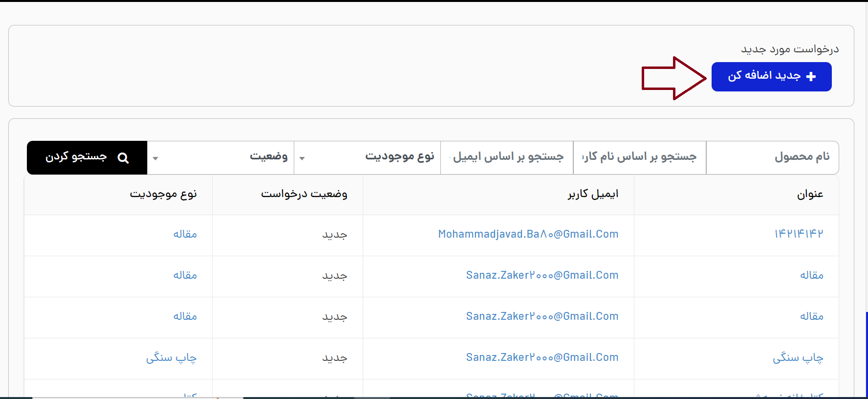Viewport: 868px width, 399px height.
Task: Click چاپ سنگی in entity type column
Action: (x=171, y=358)
